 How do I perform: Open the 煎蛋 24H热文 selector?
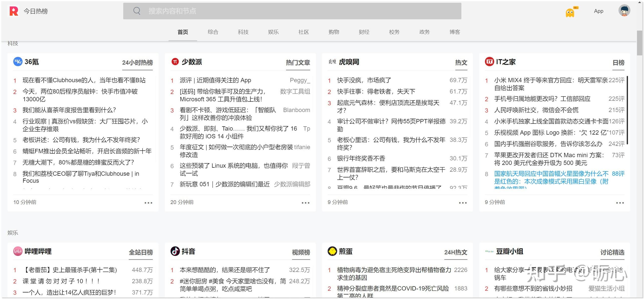456,252
